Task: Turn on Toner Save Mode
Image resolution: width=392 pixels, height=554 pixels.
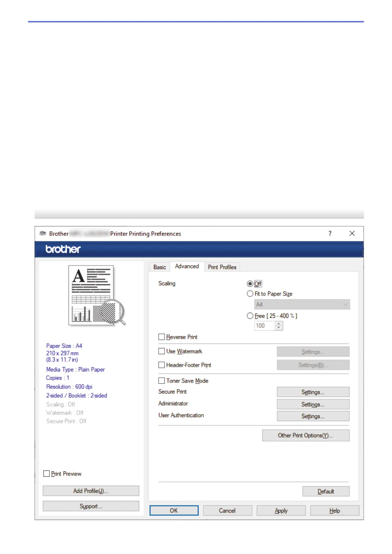Action: [162, 381]
